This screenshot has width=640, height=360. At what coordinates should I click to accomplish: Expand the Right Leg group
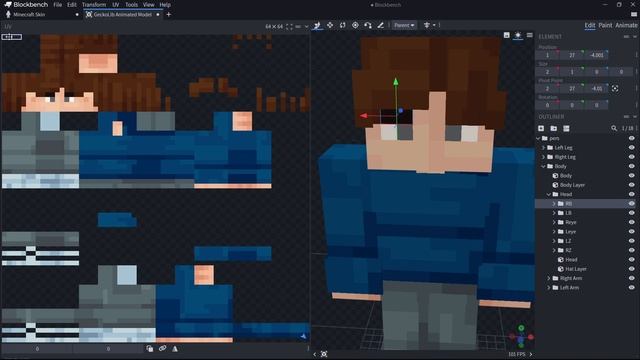pos(543,157)
